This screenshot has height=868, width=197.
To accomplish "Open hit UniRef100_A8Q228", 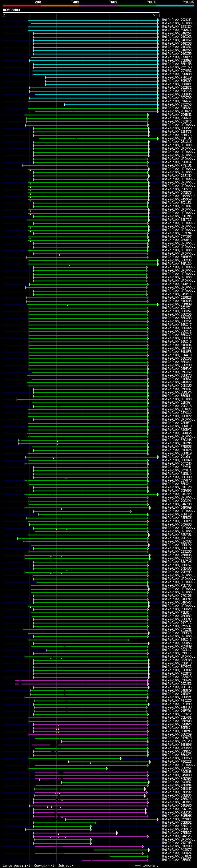I will 177,761.
